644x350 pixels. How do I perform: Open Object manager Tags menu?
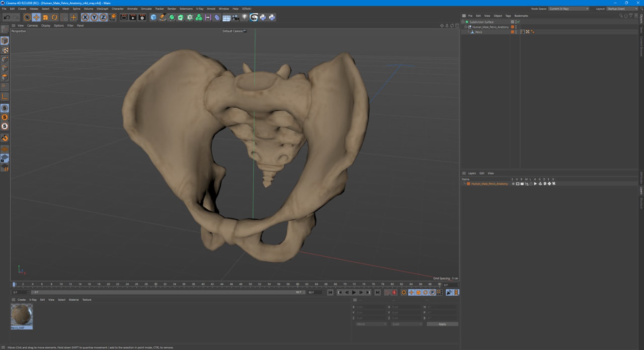(508, 16)
